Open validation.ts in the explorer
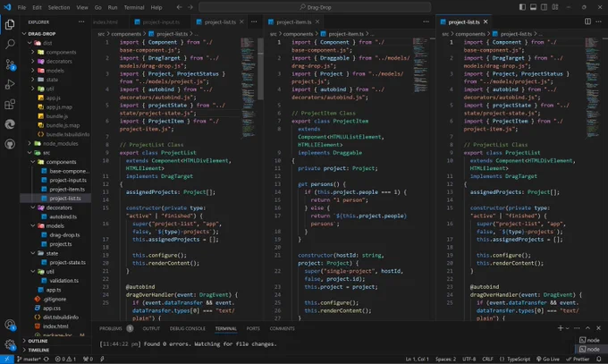This screenshot has height=364, width=608. tap(64, 281)
